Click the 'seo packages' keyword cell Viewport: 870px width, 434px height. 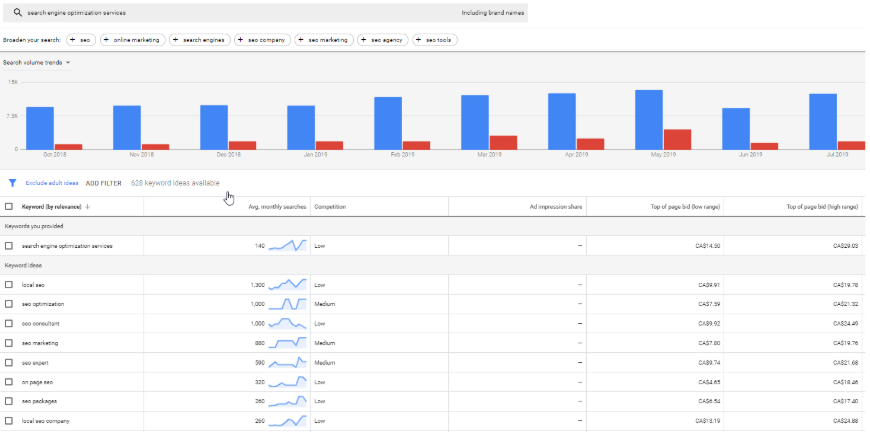(39, 401)
